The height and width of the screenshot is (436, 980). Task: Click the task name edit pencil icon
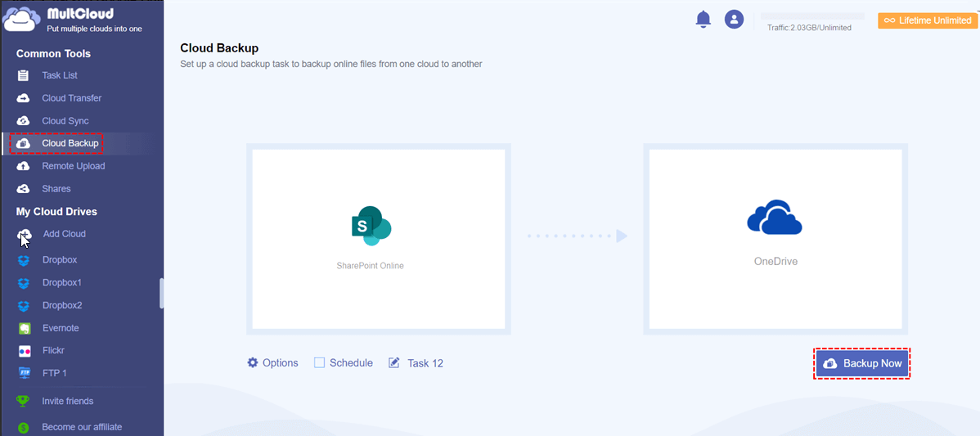coord(393,362)
